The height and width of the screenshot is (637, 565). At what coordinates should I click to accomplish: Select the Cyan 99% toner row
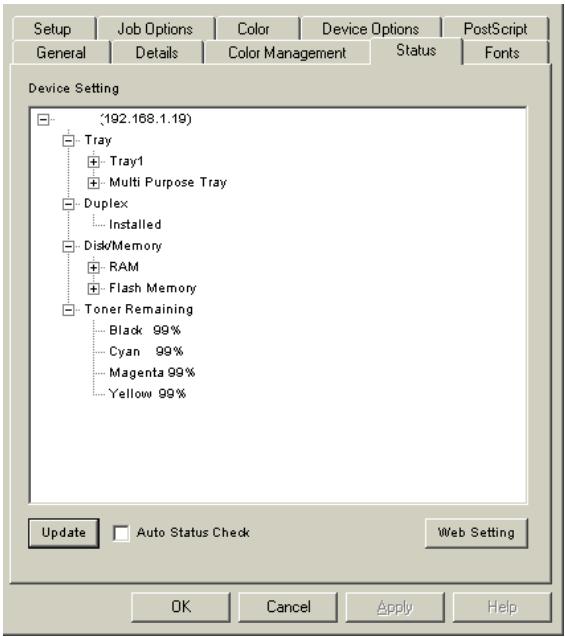pos(147,351)
